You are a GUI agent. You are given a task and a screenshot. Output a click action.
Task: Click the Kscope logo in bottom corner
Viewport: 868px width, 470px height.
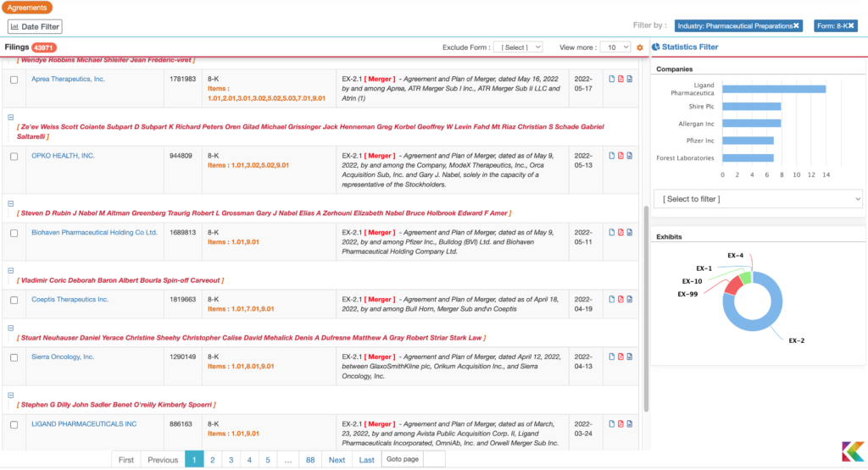pyautogui.click(x=852, y=452)
